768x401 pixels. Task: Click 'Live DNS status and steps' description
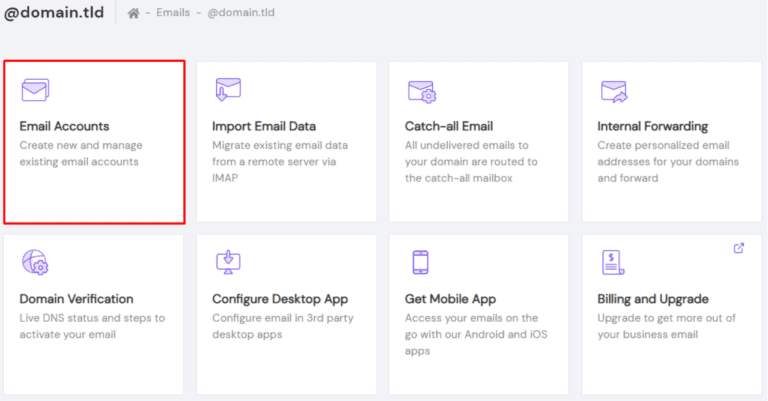coord(92,326)
